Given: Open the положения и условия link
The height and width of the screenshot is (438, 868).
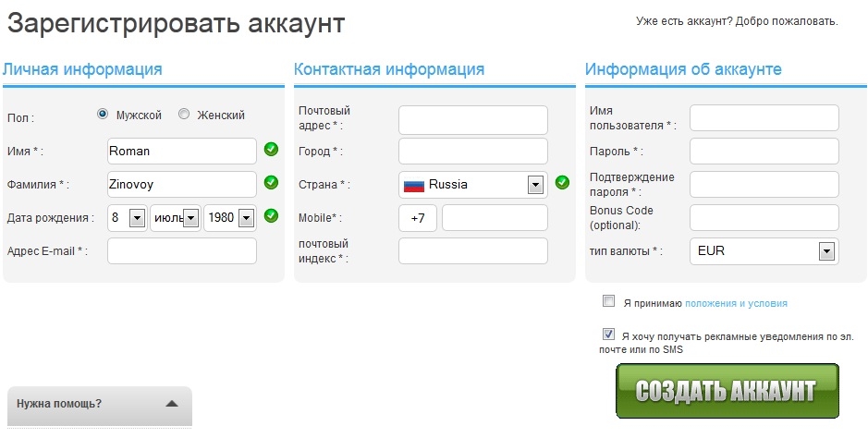Looking at the screenshot, I should tap(736, 303).
